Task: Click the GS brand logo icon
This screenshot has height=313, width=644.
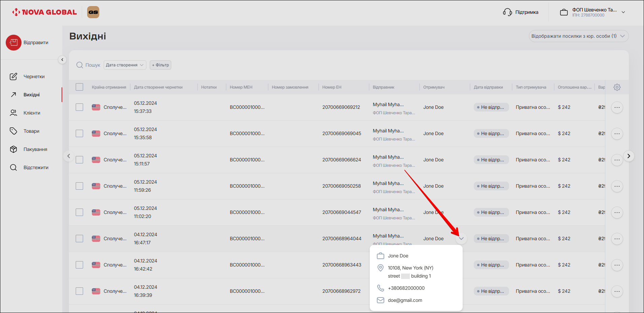Action: tap(93, 12)
